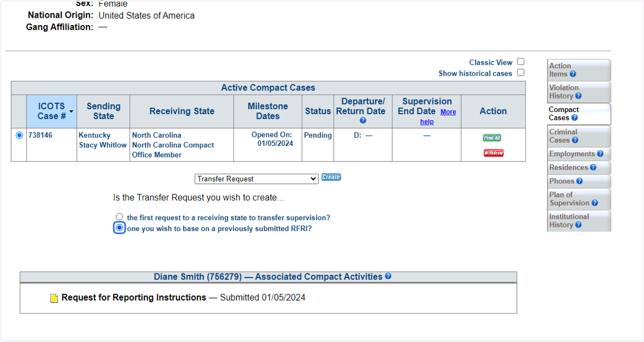This screenshot has width=644, height=342.
Task: Switch to the Action Items tab
Action: pyautogui.click(x=579, y=70)
